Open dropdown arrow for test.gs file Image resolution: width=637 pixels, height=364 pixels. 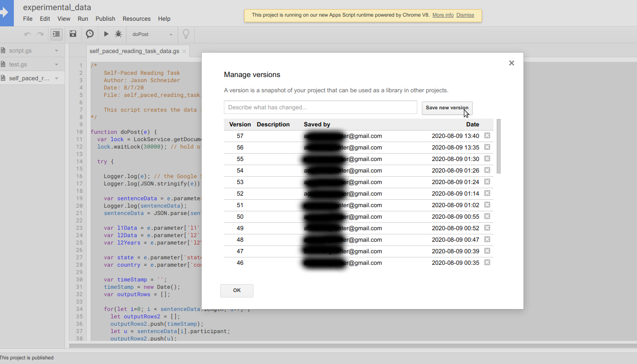[56, 65]
